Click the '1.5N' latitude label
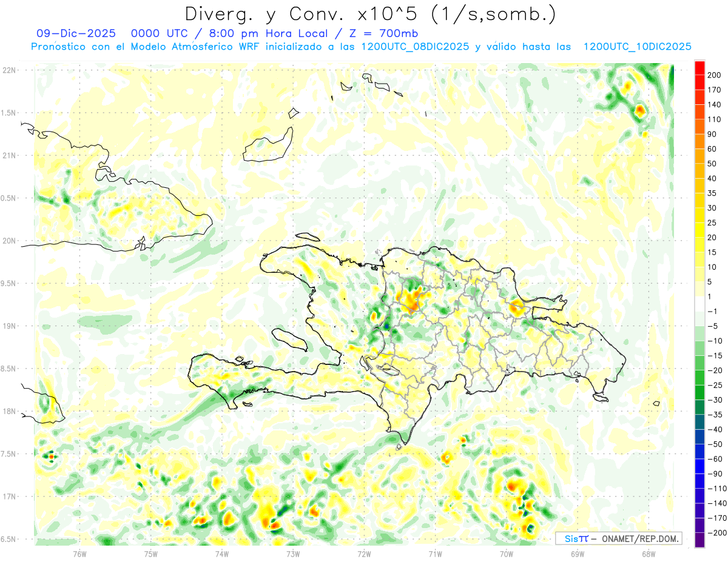Image resolution: width=728 pixels, height=562 pixels. pos(9,113)
